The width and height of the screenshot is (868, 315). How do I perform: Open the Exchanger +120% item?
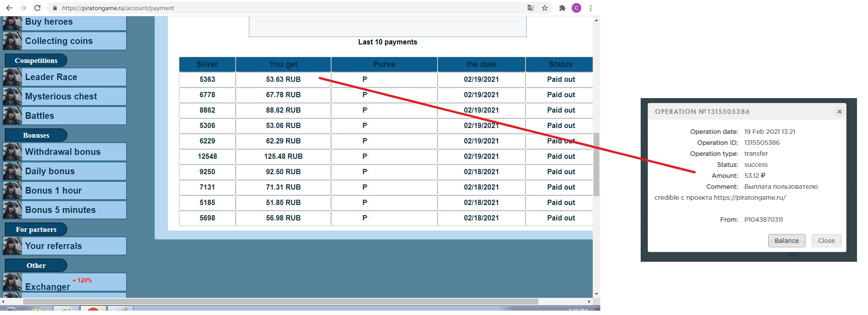pyautogui.click(x=47, y=286)
